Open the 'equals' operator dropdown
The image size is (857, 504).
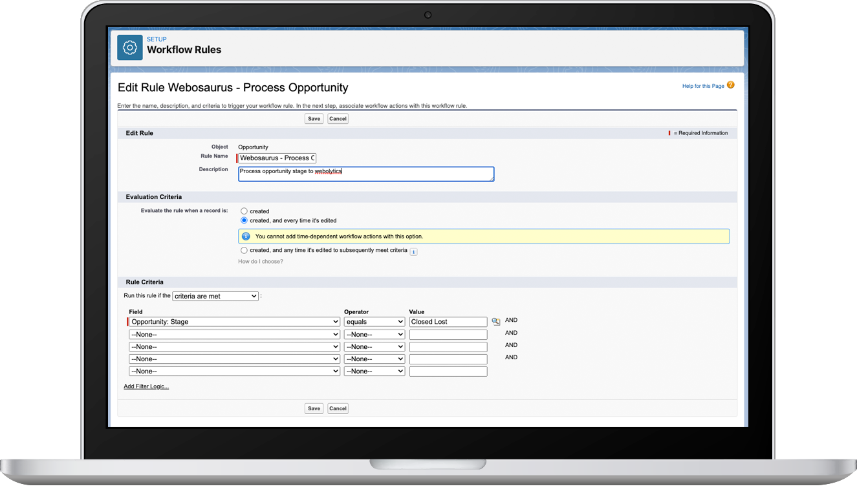374,321
